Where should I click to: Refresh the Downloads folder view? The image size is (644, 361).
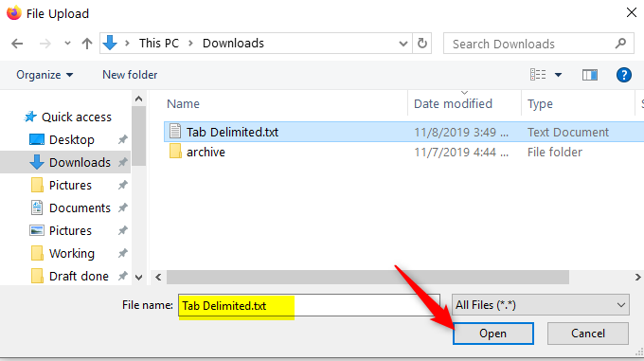click(421, 44)
